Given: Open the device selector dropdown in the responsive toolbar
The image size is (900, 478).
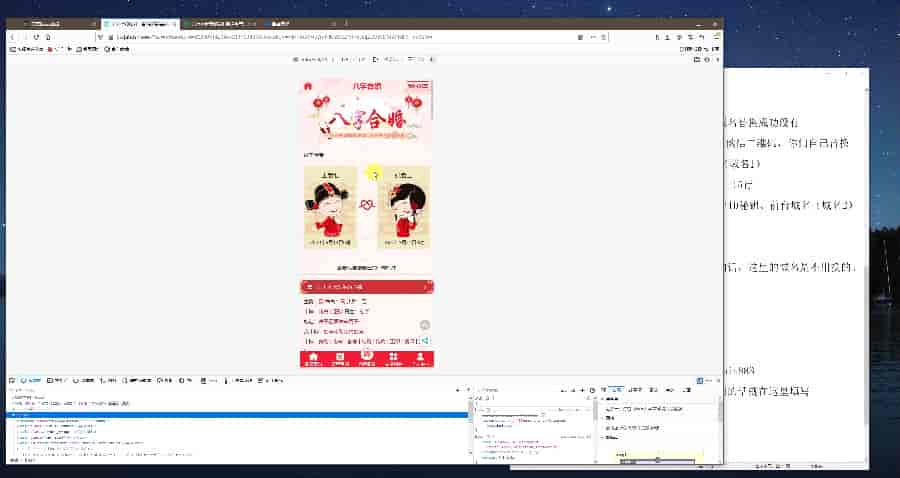Looking at the screenshot, I should (300, 60).
